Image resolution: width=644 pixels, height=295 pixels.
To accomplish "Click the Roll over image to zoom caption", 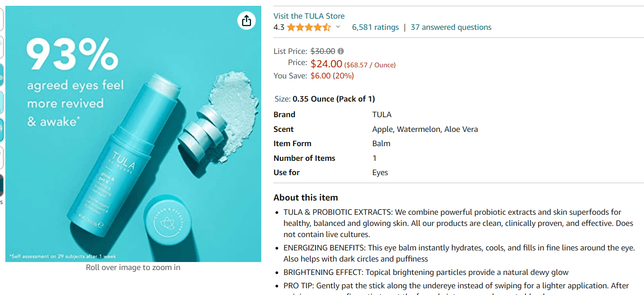I will pyautogui.click(x=133, y=267).
